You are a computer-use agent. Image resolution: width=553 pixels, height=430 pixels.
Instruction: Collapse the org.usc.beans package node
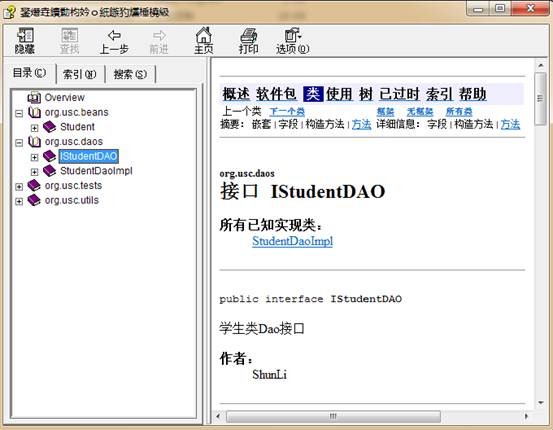click(x=19, y=113)
